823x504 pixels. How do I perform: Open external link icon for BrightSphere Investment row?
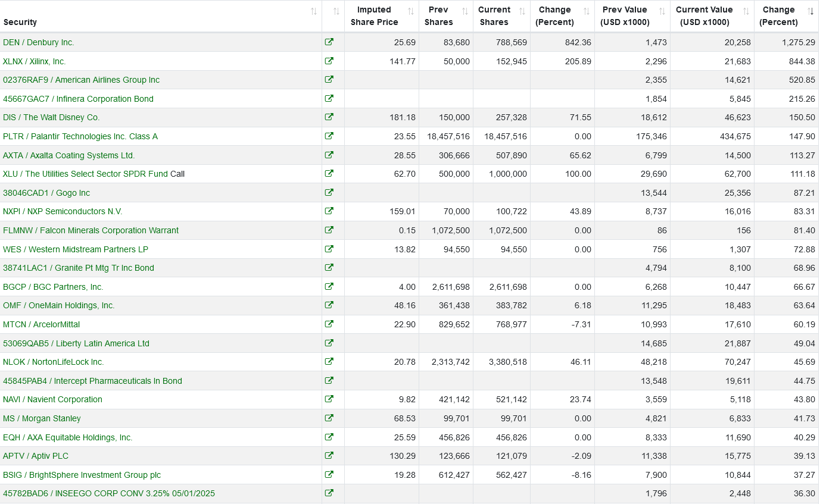point(329,475)
